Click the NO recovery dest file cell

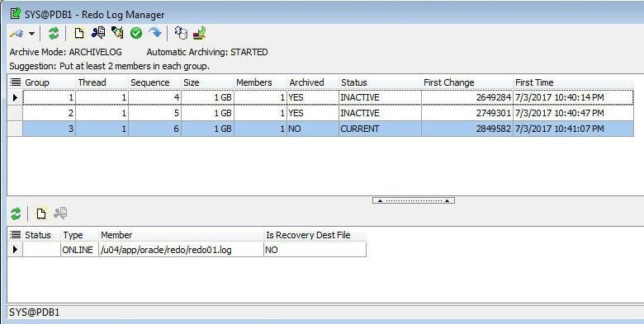point(315,249)
